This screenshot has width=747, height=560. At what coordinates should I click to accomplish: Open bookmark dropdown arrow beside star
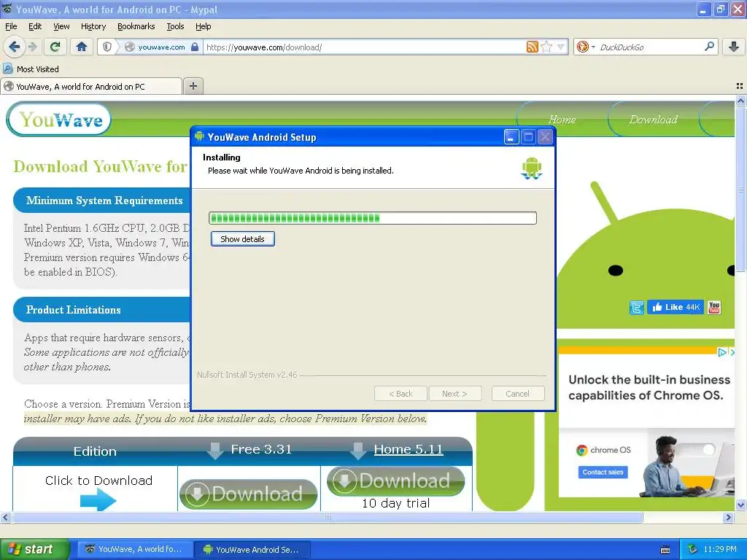(561, 47)
